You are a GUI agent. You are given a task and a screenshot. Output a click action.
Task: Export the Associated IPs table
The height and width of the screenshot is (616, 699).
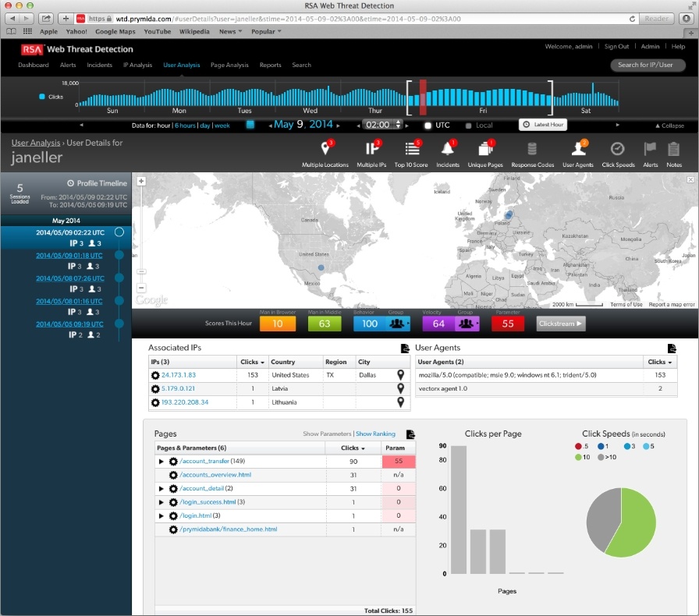(x=405, y=348)
